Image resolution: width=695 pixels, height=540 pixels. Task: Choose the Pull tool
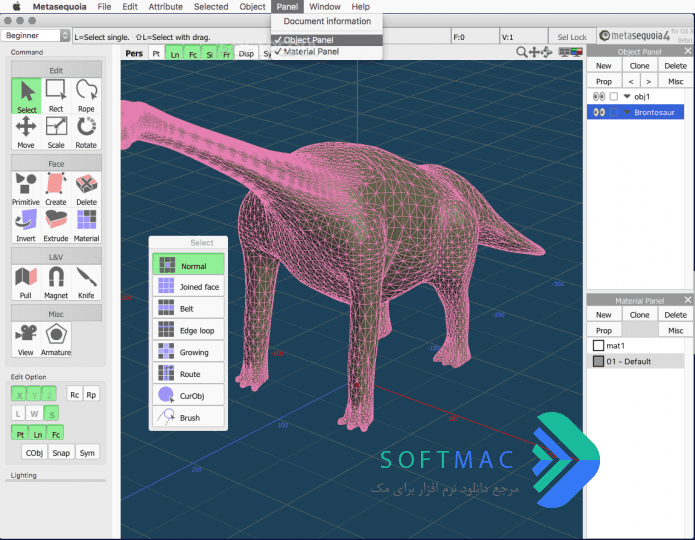26,282
